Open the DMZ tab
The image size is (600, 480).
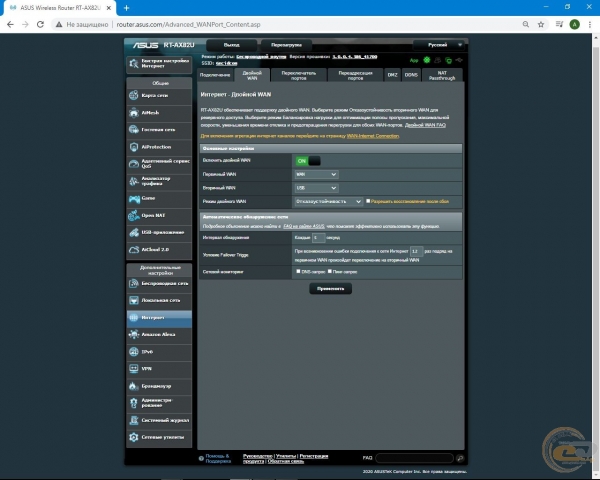(x=393, y=75)
